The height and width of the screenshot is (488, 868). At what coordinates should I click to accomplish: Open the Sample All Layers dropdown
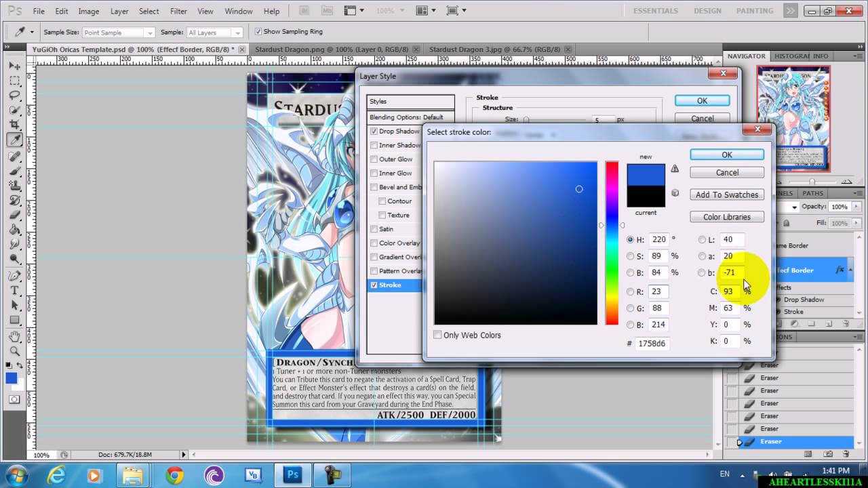pyautogui.click(x=214, y=33)
